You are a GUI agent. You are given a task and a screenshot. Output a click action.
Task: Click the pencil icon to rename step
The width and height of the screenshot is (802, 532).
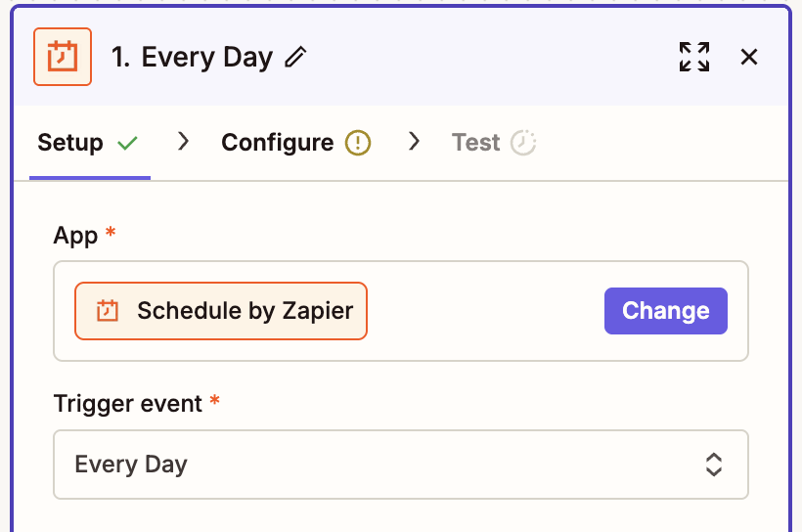coord(295,58)
